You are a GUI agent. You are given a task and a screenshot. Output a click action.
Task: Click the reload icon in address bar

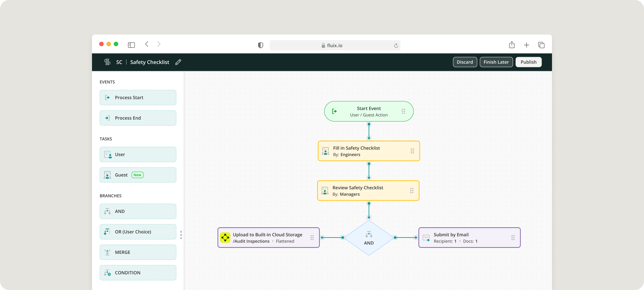(396, 46)
